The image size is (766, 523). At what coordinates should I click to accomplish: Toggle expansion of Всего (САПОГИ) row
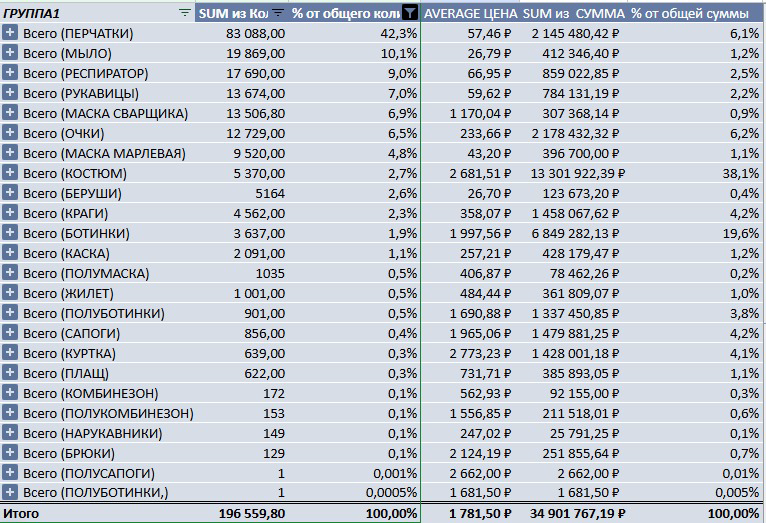point(10,333)
